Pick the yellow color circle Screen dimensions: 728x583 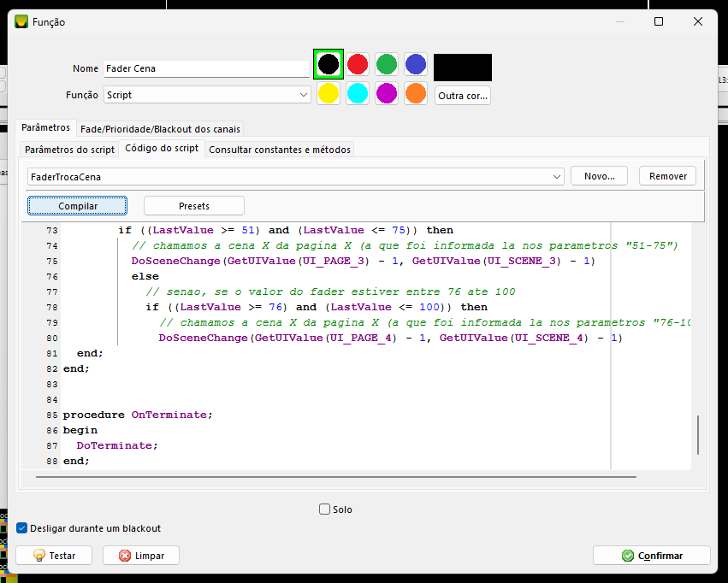(328, 93)
